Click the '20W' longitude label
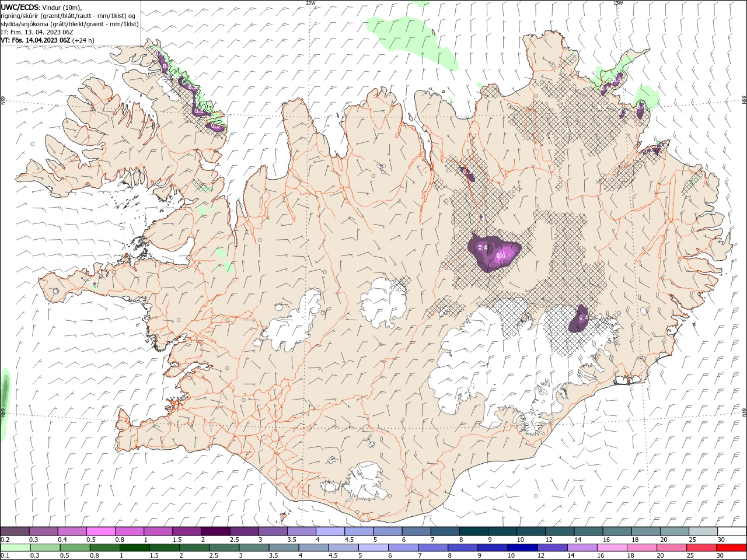Screen dimensions: 747x560 point(310,3)
